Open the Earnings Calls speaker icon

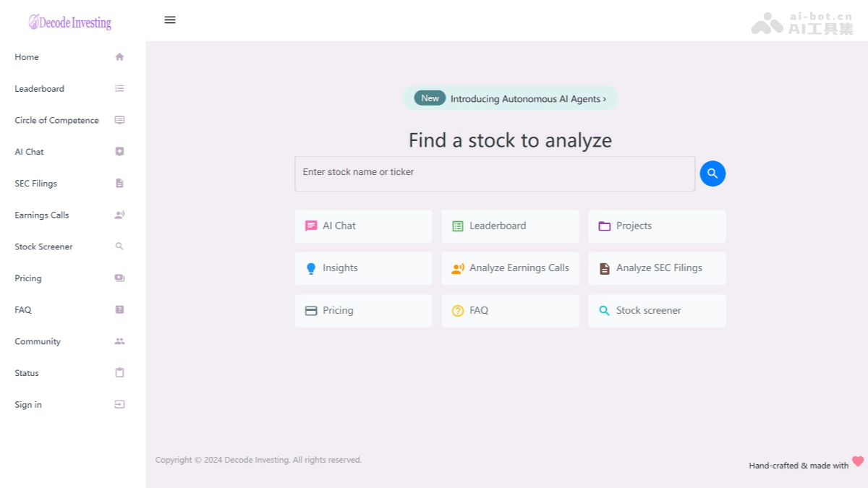coord(119,215)
